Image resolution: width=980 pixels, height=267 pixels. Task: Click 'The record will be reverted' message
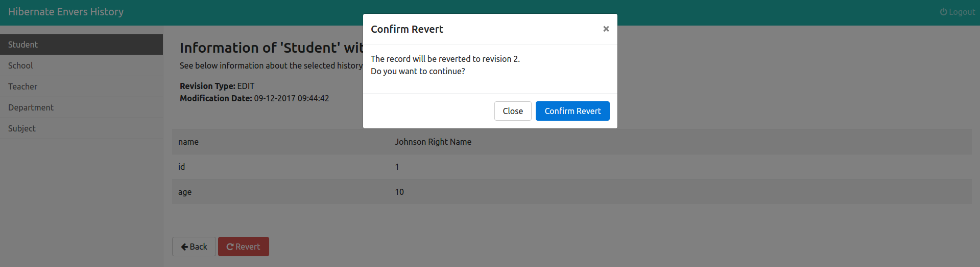click(x=445, y=59)
